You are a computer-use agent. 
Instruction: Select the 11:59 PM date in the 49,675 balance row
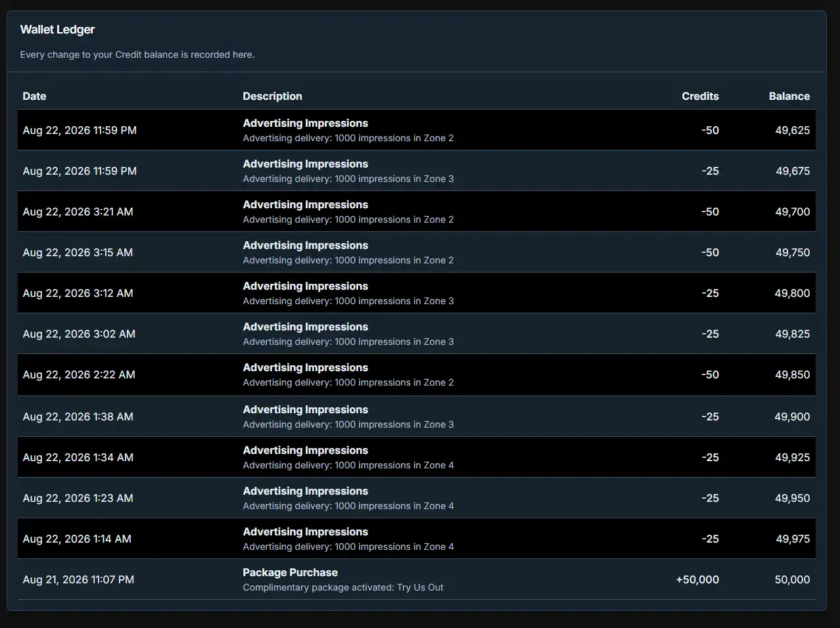pos(80,171)
